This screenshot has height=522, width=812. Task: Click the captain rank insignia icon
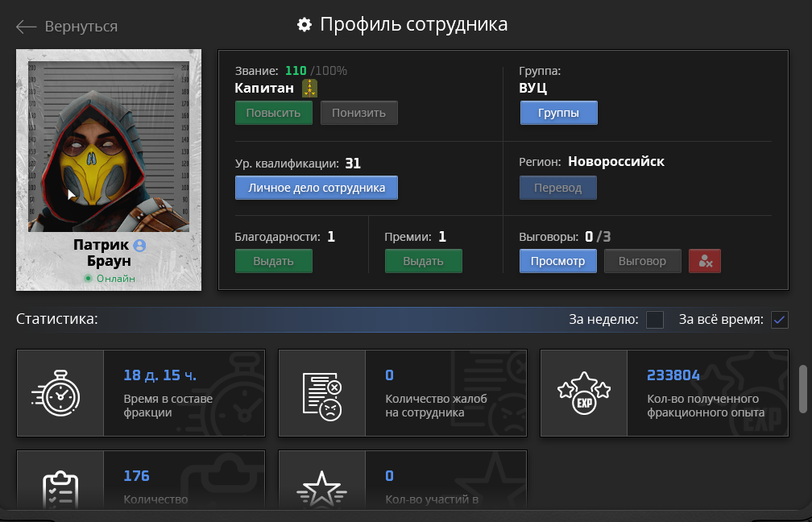pos(309,88)
